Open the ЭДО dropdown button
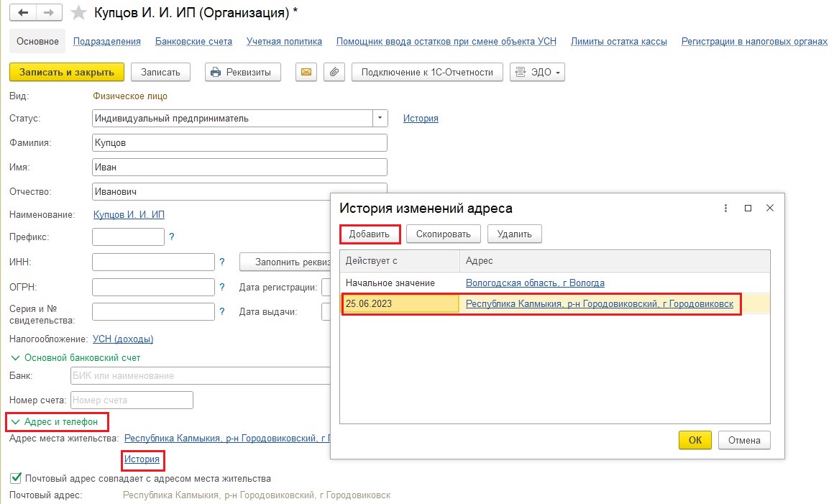Screen dimensions: 834x504 [x=537, y=73]
